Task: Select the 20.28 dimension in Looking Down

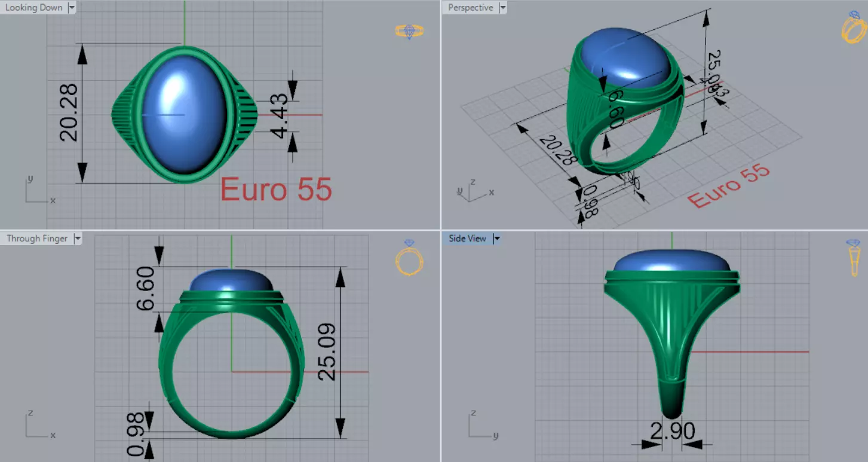Action: pos(69,113)
